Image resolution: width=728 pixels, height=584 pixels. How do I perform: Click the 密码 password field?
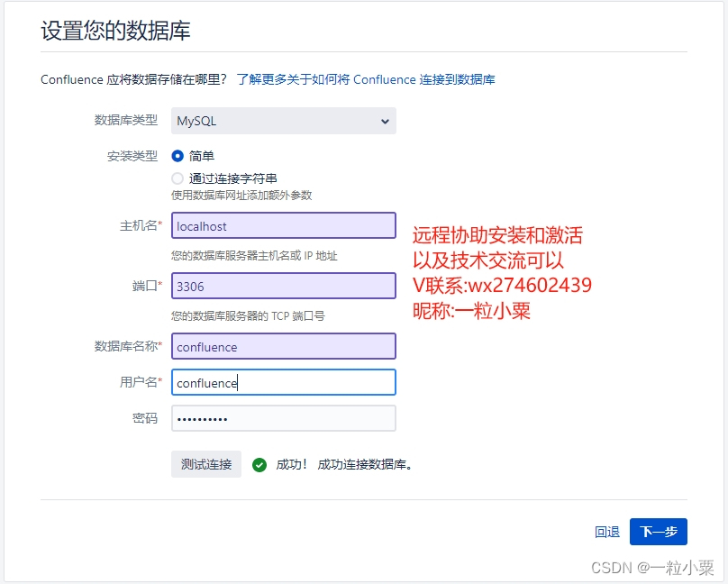pos(283,419)
